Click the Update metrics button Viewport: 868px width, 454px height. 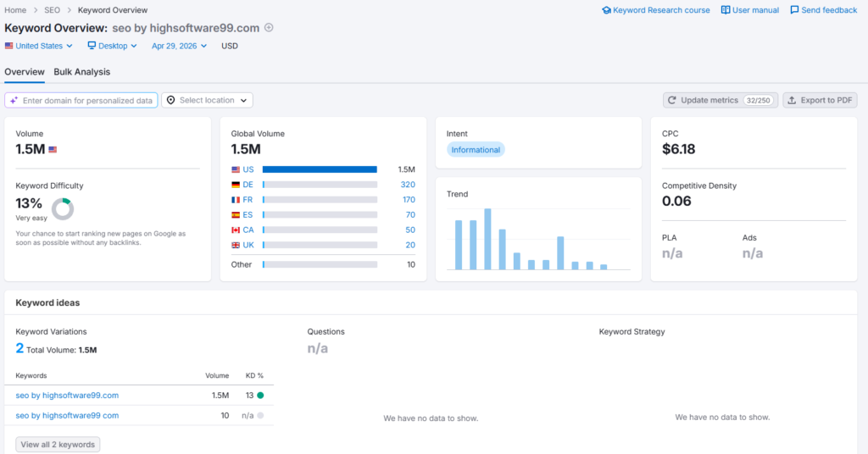[x=721, y=100]
